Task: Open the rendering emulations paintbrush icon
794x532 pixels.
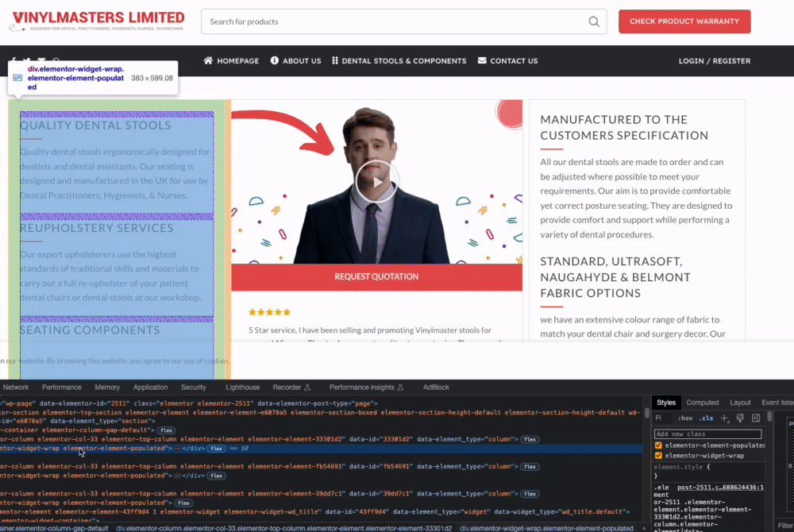Action: 740,418
